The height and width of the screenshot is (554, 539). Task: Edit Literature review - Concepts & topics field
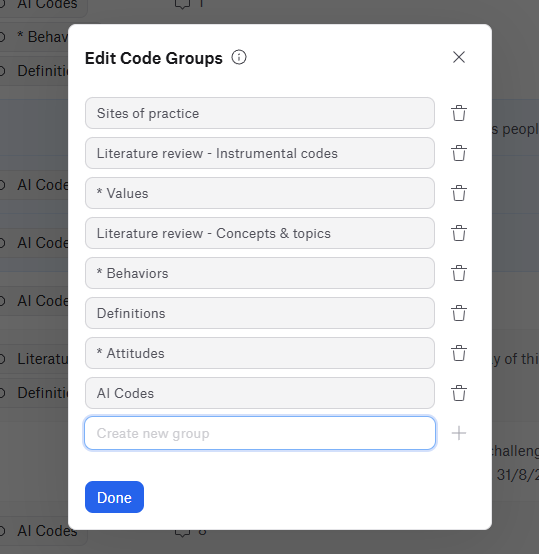260,233
